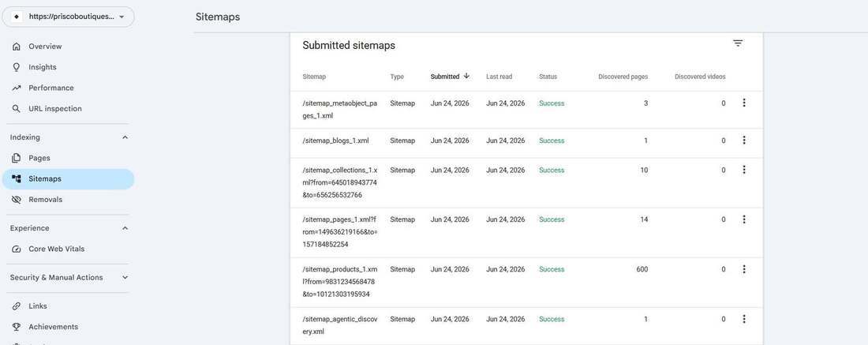Click the Submitted sitemaps heading
The image size is (868, 345).
(349, 46)
